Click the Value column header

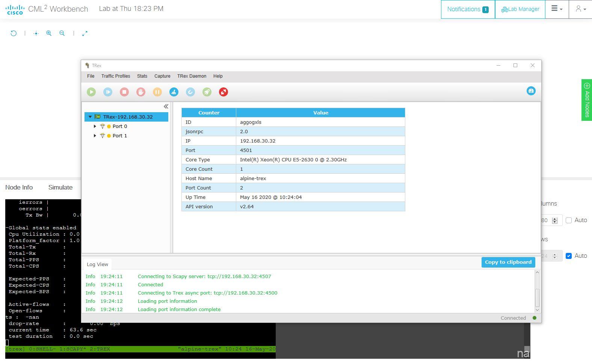pyautogui.click(x=321, y=113)
